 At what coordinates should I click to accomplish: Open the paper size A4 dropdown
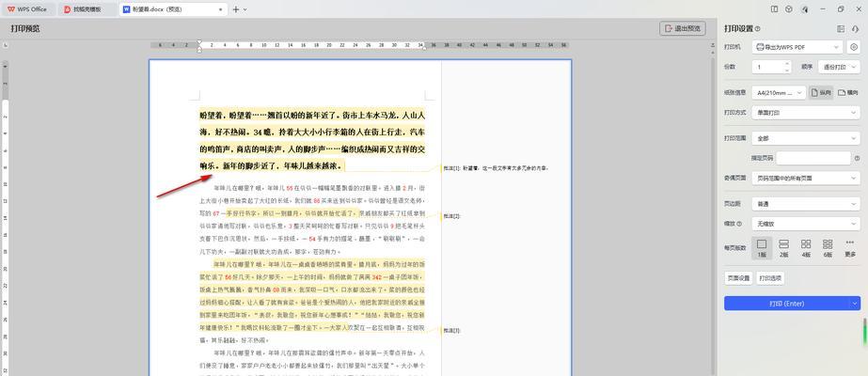tap(779, 93)
